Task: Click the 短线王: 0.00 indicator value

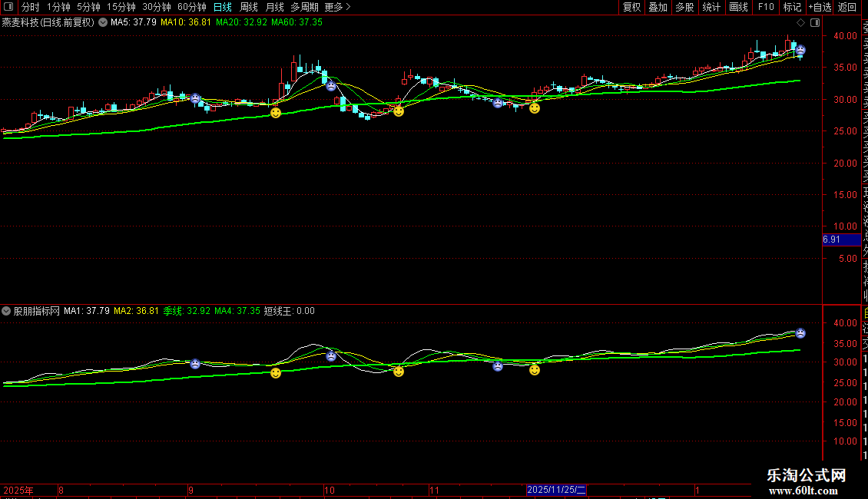Action: [x=289, y=311]
